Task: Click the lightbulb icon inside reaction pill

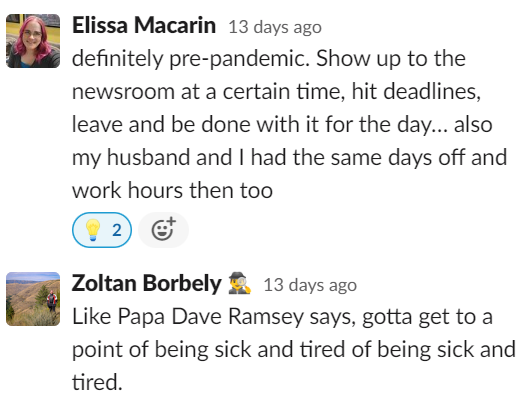Action: [92, 230]
